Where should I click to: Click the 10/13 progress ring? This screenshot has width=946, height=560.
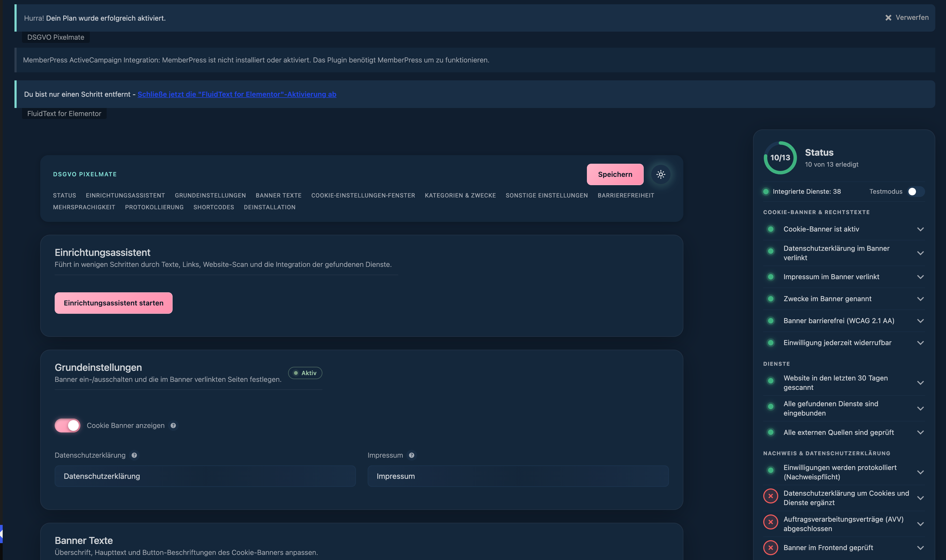pyautogui.click(x=780, y=158)
